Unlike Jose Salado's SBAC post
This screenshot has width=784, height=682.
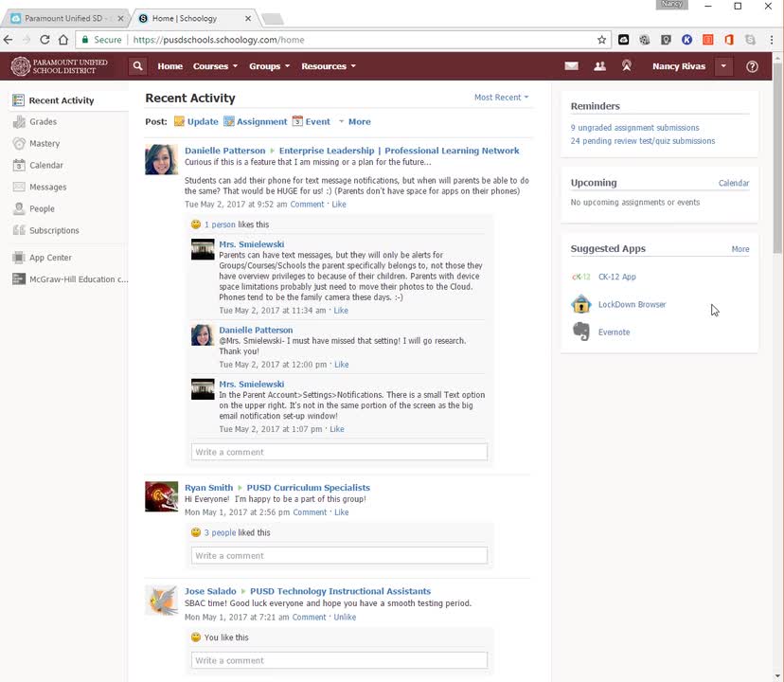345,617
